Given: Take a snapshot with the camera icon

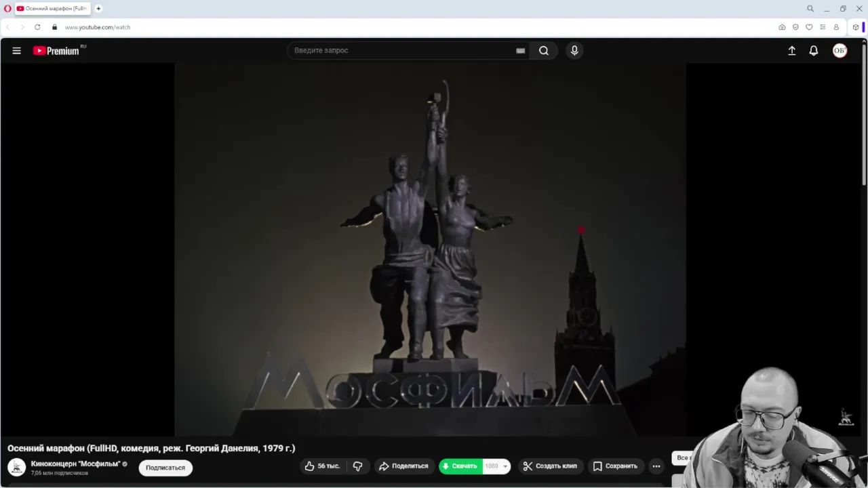Looking at the screenshot, I should (x=782, y=27).
